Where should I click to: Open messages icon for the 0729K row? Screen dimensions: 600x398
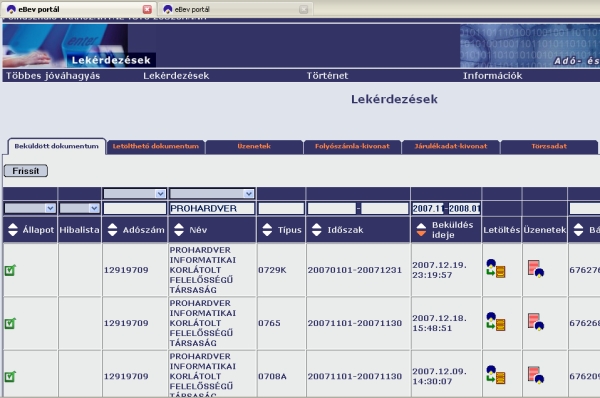536,268
